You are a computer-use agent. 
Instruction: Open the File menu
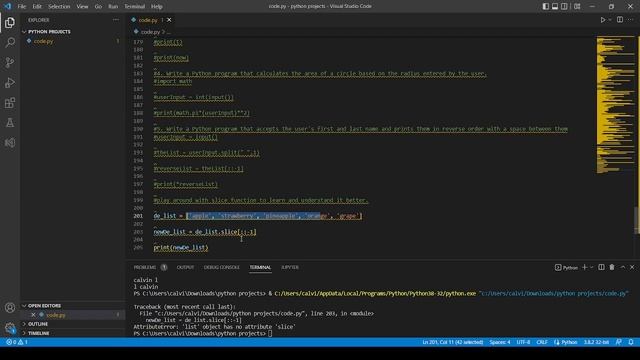[x=22, y=6]
